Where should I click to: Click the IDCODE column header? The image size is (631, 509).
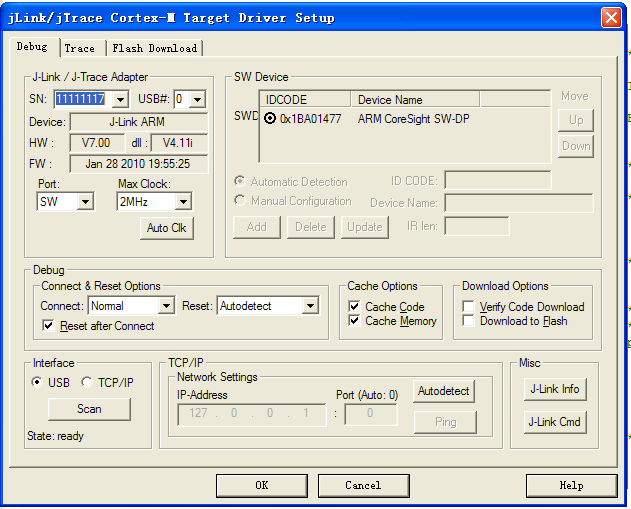(x=305, y=100)
